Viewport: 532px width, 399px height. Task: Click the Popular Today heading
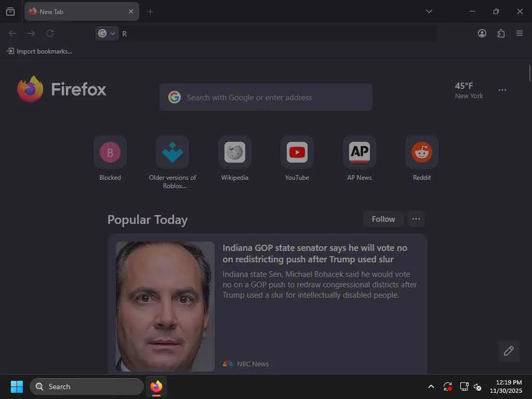148,220
